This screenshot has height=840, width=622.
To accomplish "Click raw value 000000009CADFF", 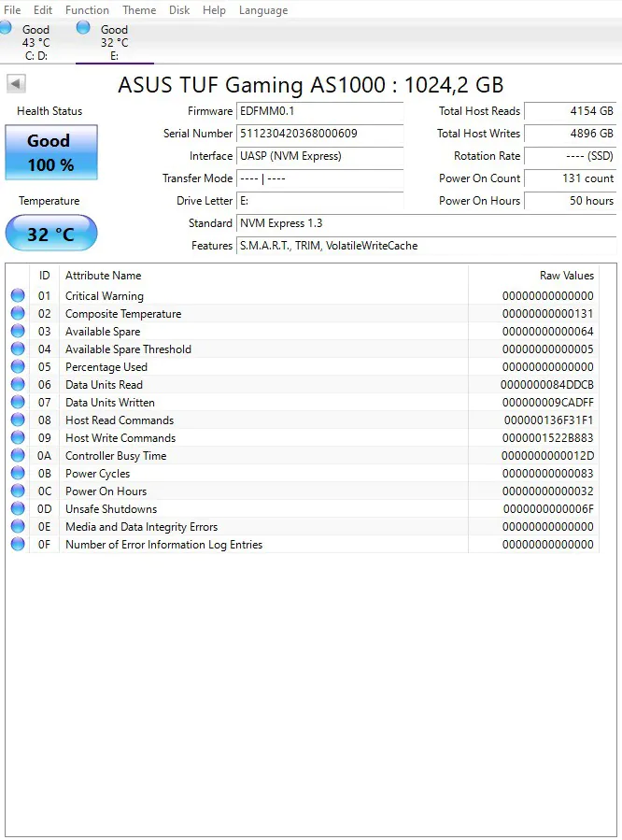I will [547, 403].
